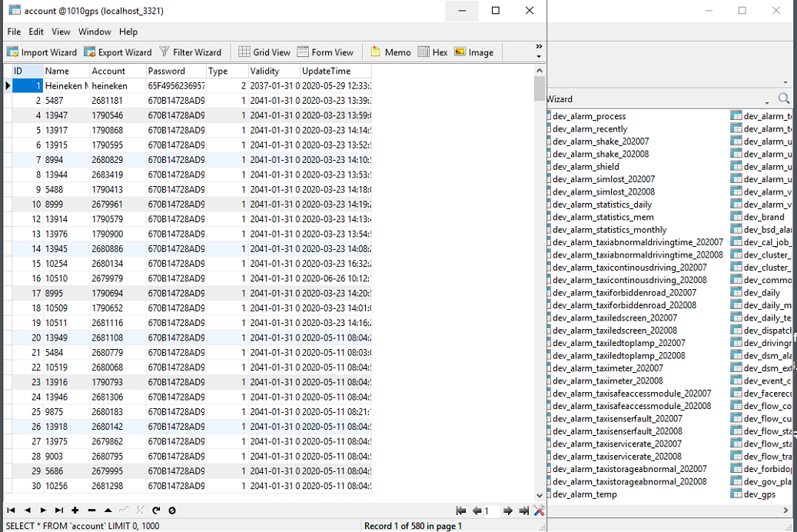
Task: Open the View menu
Action: (61, 32)
